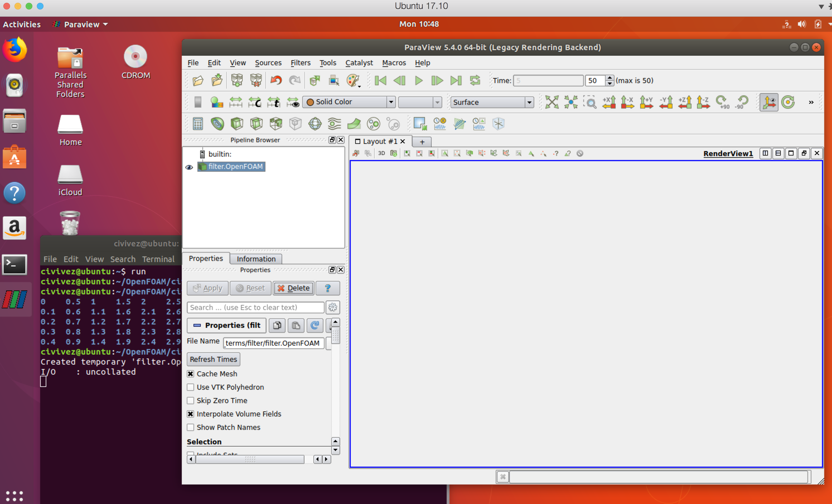Rotate view 90 degrees clockwise
The height and width of the screenshot is (504, 832).
point(723,102)
